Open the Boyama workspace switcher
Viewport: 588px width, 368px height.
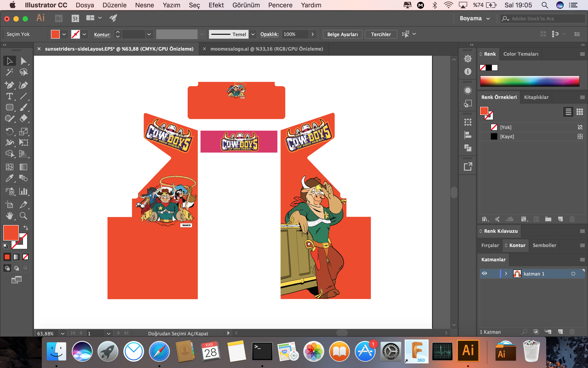[x=475, y=18]
